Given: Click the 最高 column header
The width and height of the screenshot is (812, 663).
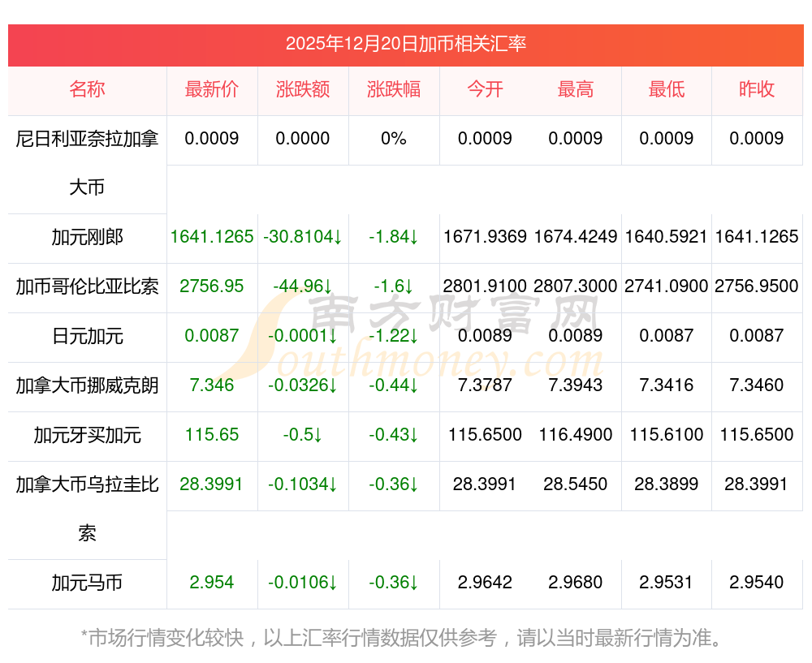Looking at the screenshot, I should tap(576, 89).
